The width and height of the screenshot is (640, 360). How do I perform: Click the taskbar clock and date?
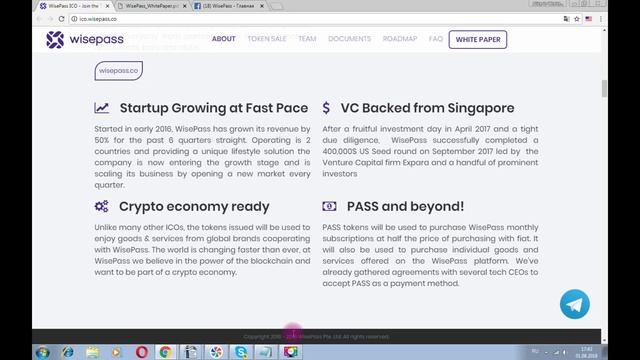[587, 353]
